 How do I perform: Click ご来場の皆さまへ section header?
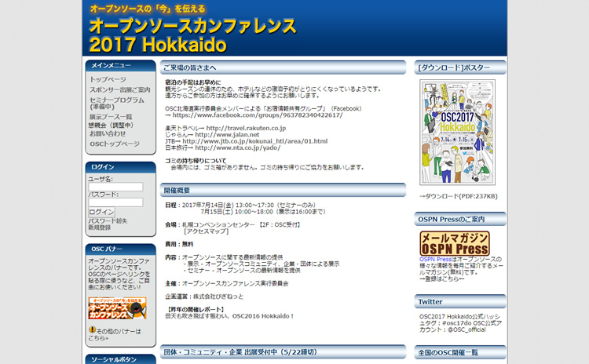(x=284, y=67)
